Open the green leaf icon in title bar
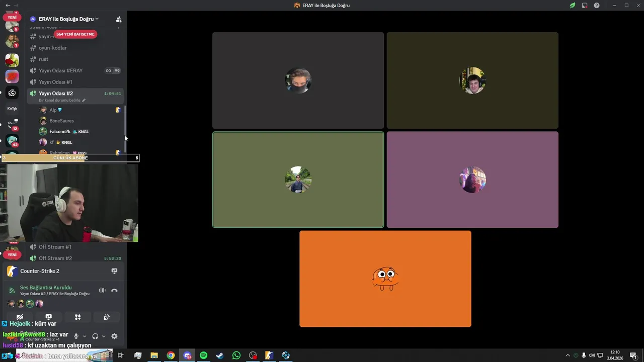Screen dimensions: 644x362 (573, 6)
